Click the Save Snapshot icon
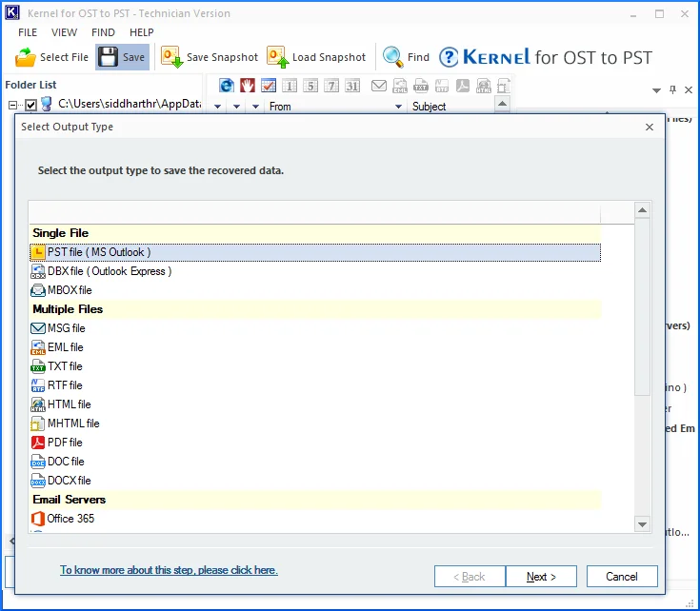Screen dimensions: 700x611 [171, 57]
